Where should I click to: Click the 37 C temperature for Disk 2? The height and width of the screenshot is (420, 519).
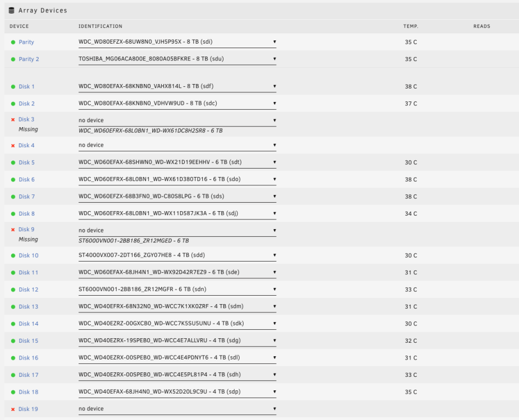click(411, 104)
